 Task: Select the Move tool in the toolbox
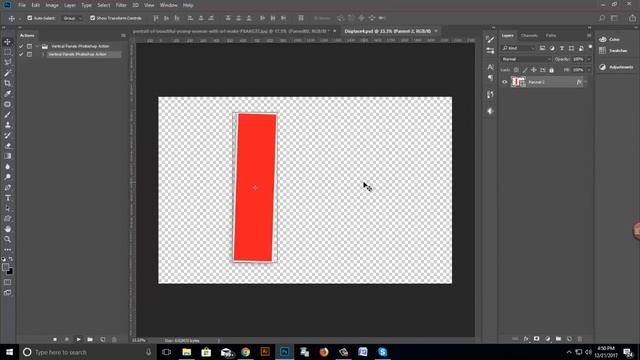(7, 42)
